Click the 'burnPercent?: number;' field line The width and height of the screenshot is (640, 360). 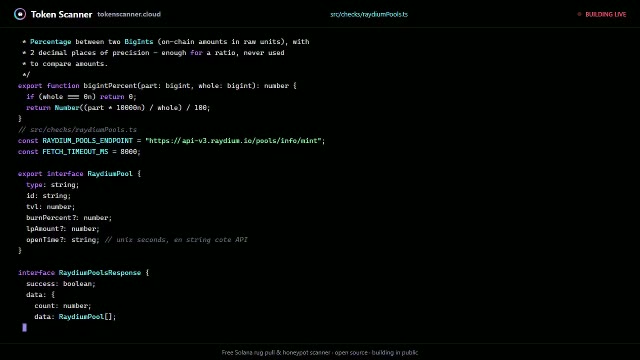pyautogui.click(x=69, y=218)
